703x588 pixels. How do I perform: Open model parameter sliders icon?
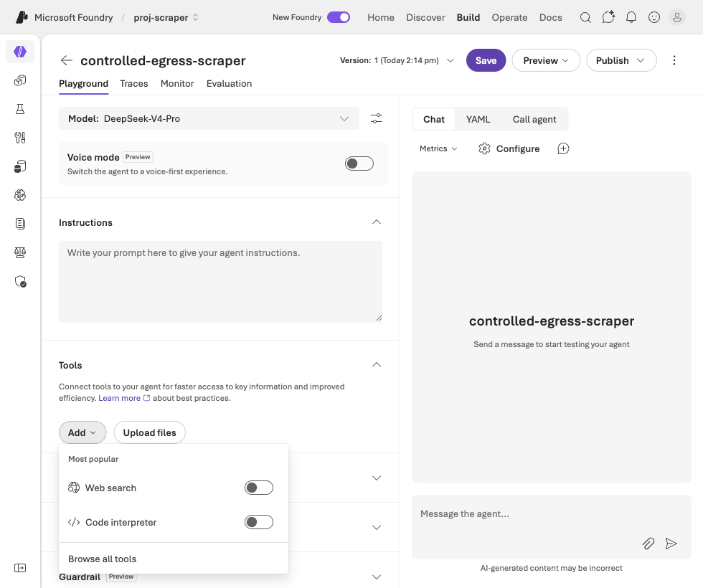pyautogui.click(x=376, y=118)
